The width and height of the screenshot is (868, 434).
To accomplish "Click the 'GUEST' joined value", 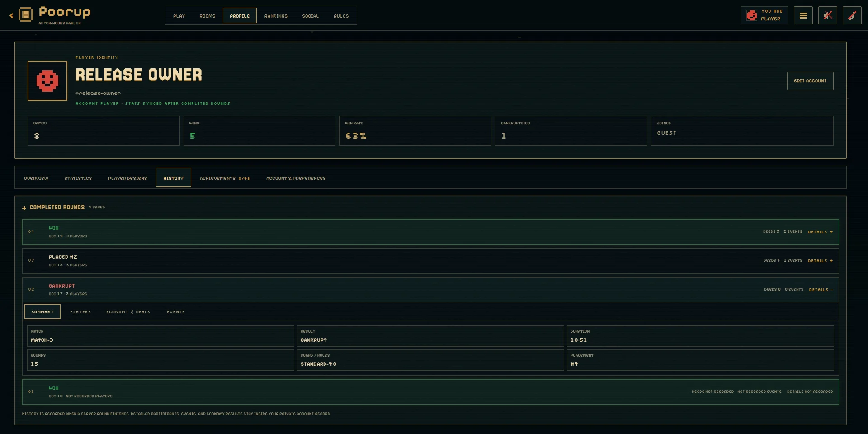I will point(667,133).
